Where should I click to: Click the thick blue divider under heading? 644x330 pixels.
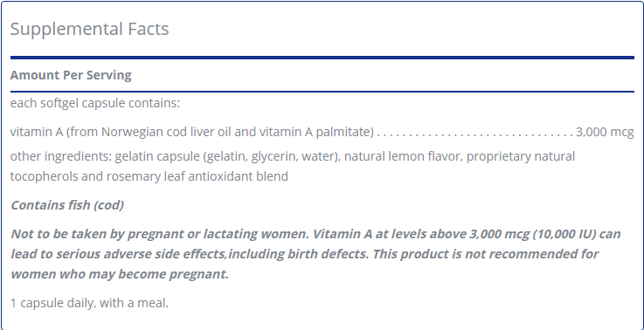[322, 58]
